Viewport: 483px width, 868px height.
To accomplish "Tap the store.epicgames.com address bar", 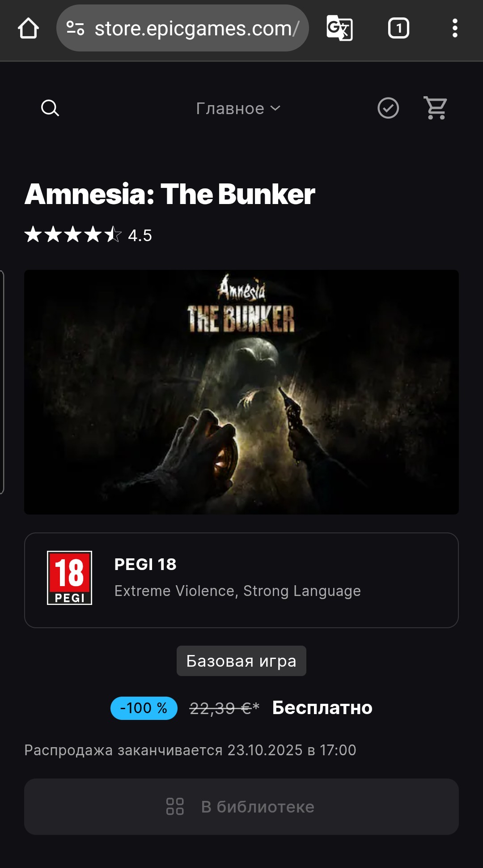I will [x=182, y=28].
